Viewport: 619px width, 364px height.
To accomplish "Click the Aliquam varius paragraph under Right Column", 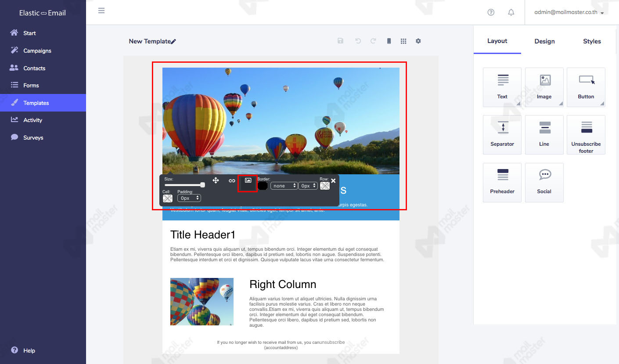I will coord(317,312).
